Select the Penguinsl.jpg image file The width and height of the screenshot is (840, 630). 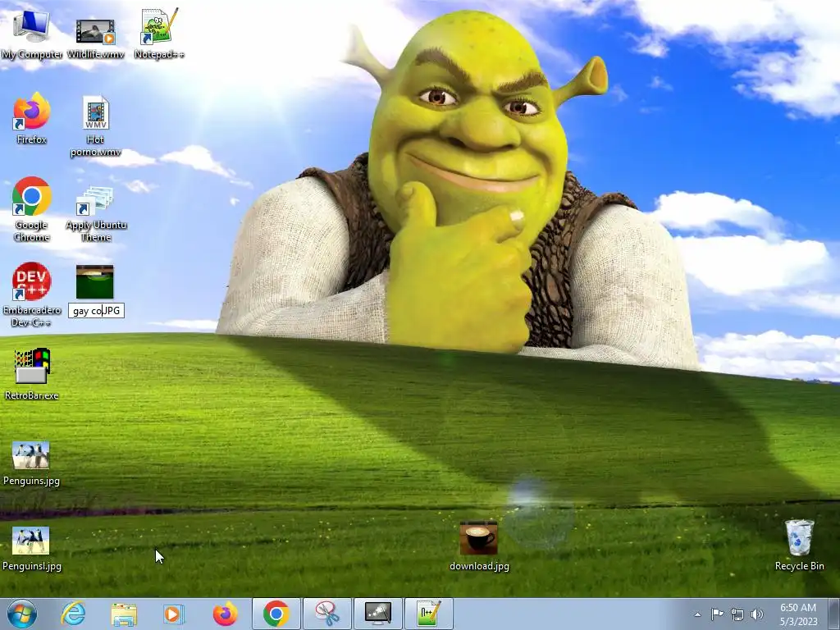[32, 549]
